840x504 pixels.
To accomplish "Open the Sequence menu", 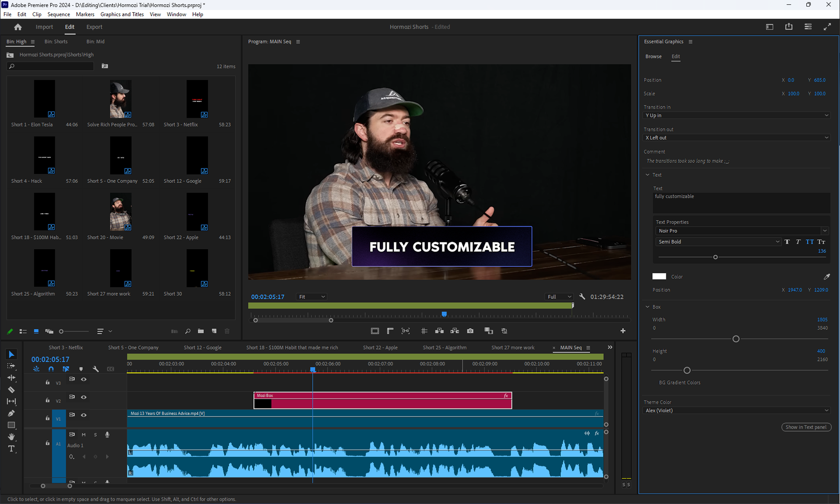I will click(x=59, y=14).
